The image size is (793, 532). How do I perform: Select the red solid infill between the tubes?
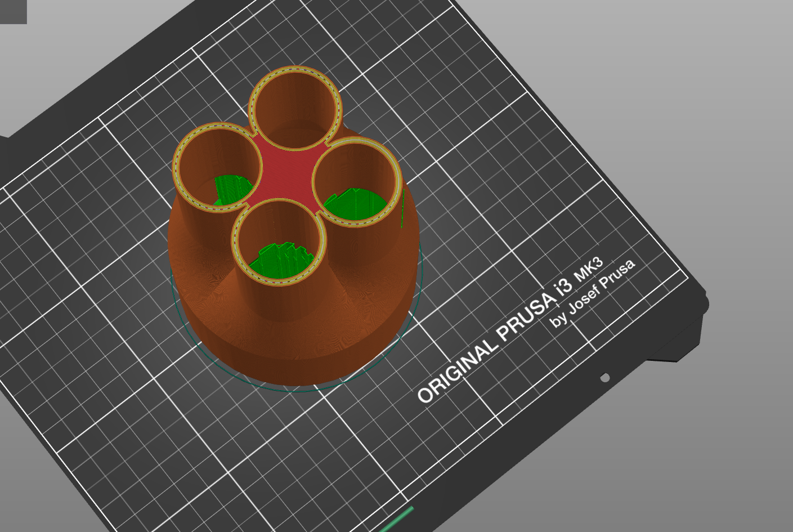coord(287,173)
